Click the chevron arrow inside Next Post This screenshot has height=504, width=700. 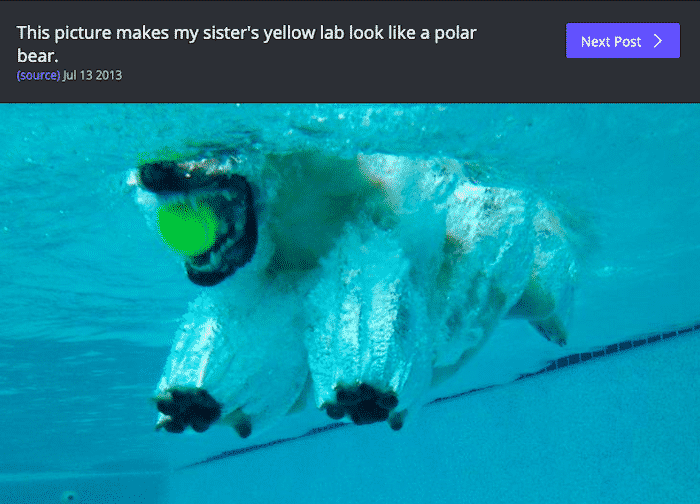coord(658,41)
